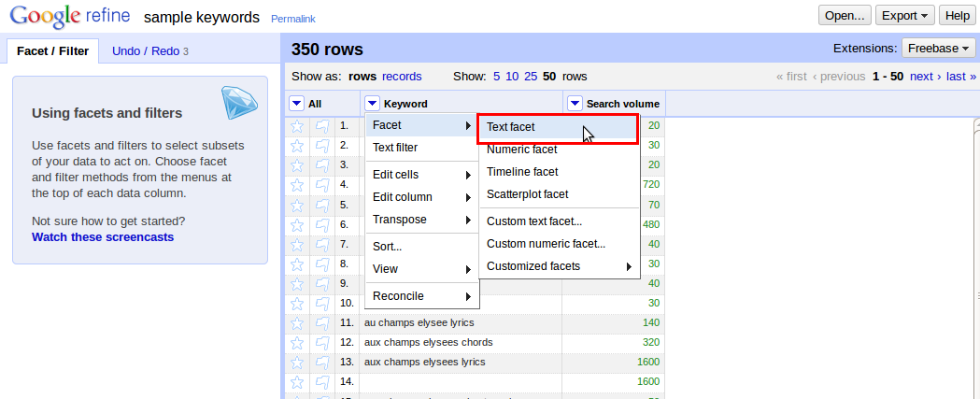Screen dimensions: 980x399
Task: Expand the Reconcile submenu
Action: (422, 296)
